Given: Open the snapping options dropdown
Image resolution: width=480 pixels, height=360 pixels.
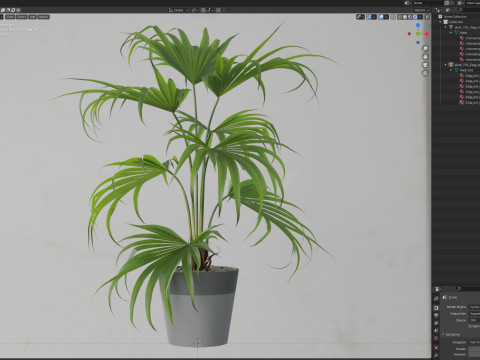Looking at the screenshot, I should click(209, 10).
